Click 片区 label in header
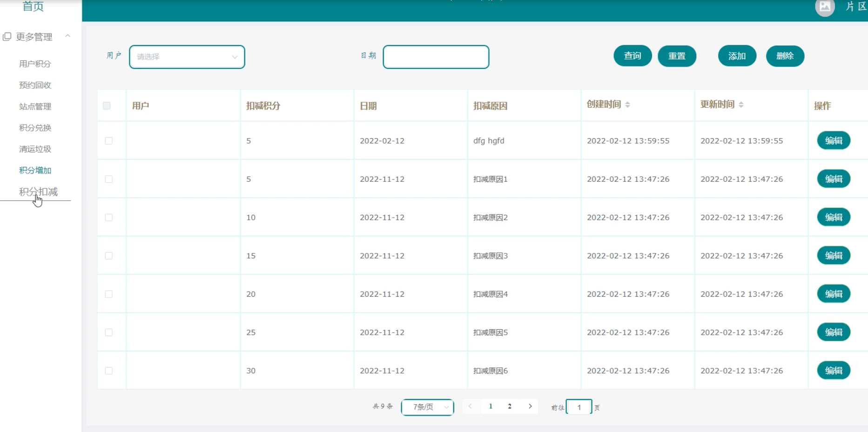This screenshot has width=868, height=432. [856, 6]
